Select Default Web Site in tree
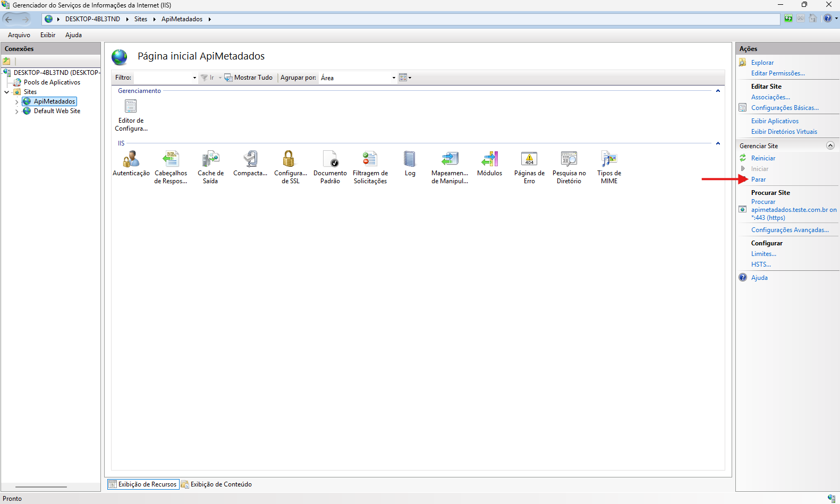 coord(57,111)
